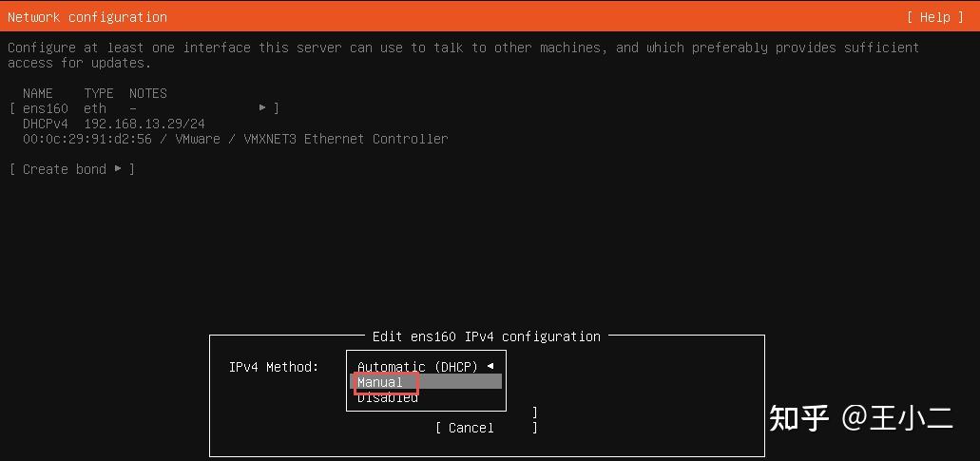The height and width of the screenshot is (461, 980).
Task: Click the Edit ens160 IPv4 configuration title
Action: tap(487, 336)
